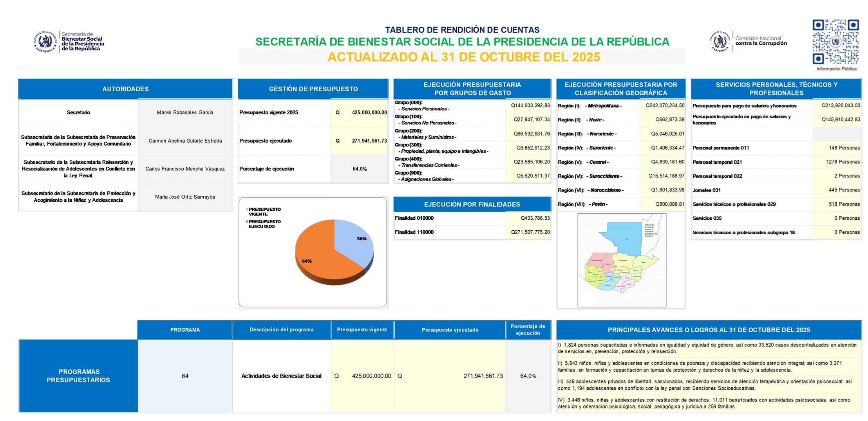Click the EJECUCIÓN POR FINALIDADES header

click(x=472, y=204)
